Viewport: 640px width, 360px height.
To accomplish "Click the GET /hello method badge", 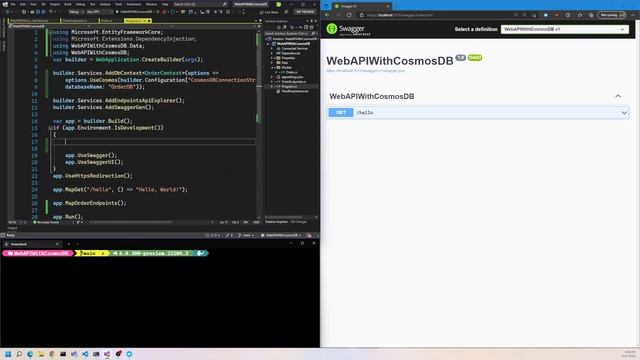I will [341, 113].
